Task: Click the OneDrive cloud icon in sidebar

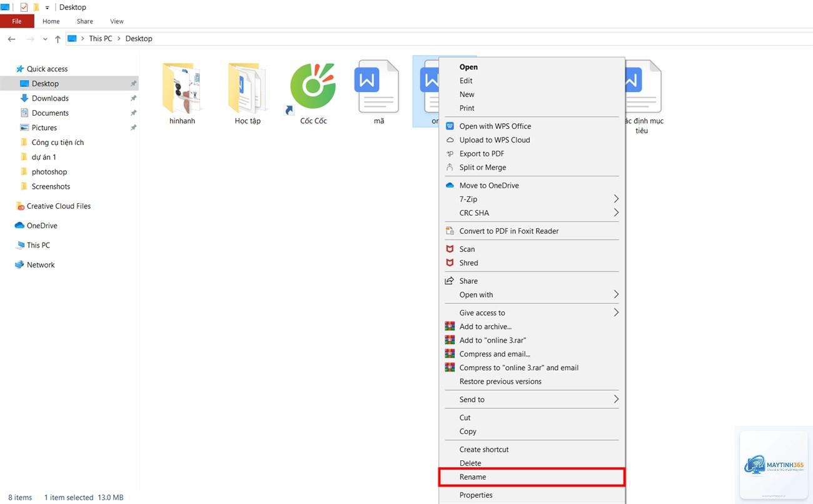Action: [20, 226]
